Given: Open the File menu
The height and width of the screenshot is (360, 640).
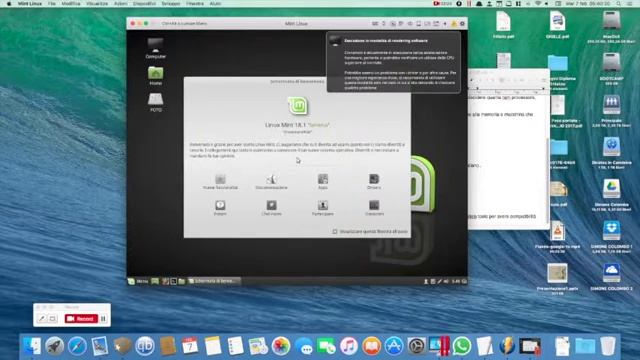Looking at the screenshot, I should (x=51, y=4).
